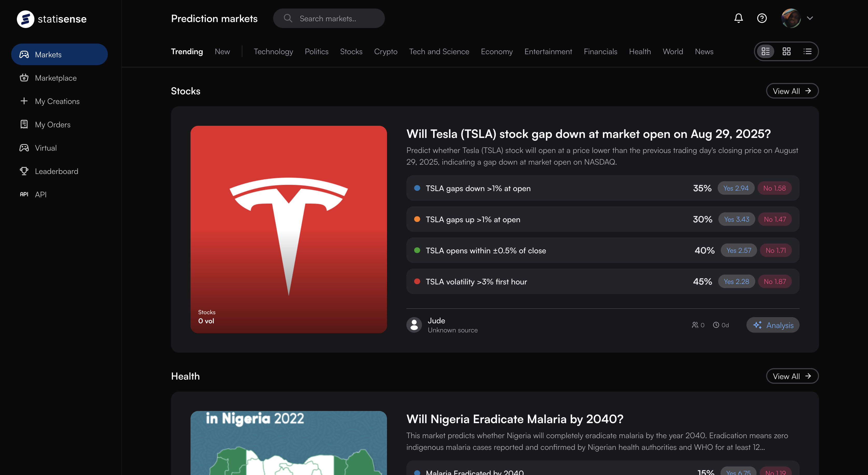
Task: Click the My Orders receipt icon
Action: [24, 124]
